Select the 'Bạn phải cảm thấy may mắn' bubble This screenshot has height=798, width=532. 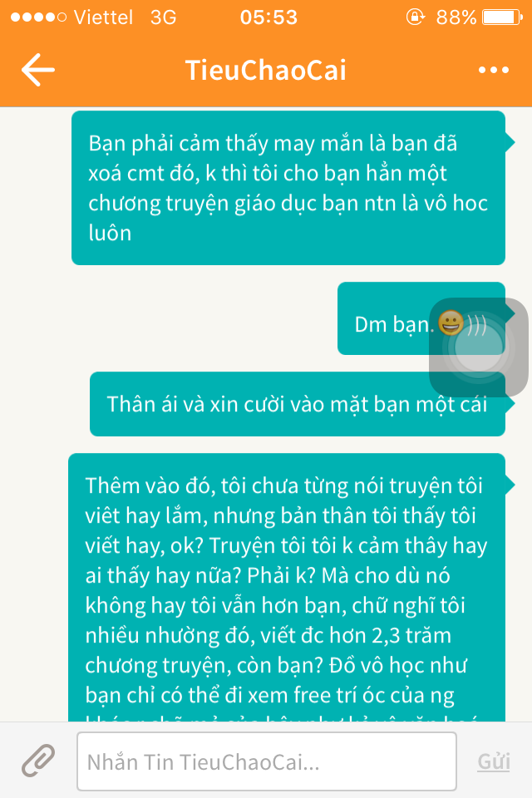pos(288,188)
